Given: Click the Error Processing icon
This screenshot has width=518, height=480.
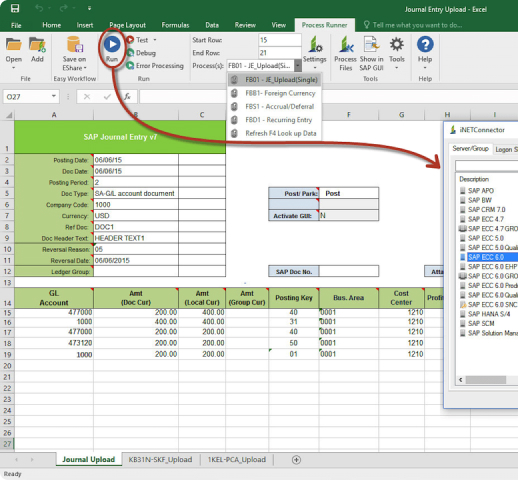Looking at the screenshot, I should coord(130,66).
